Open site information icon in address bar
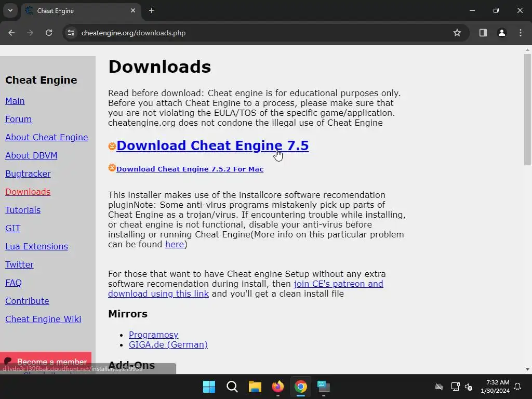Viewport: 532px width, 399px height. tap(71, 33)
